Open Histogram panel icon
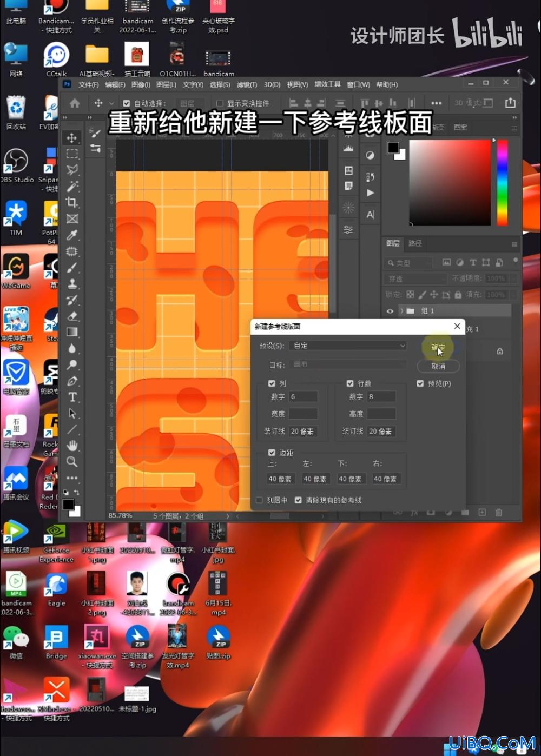 point(348,148)
